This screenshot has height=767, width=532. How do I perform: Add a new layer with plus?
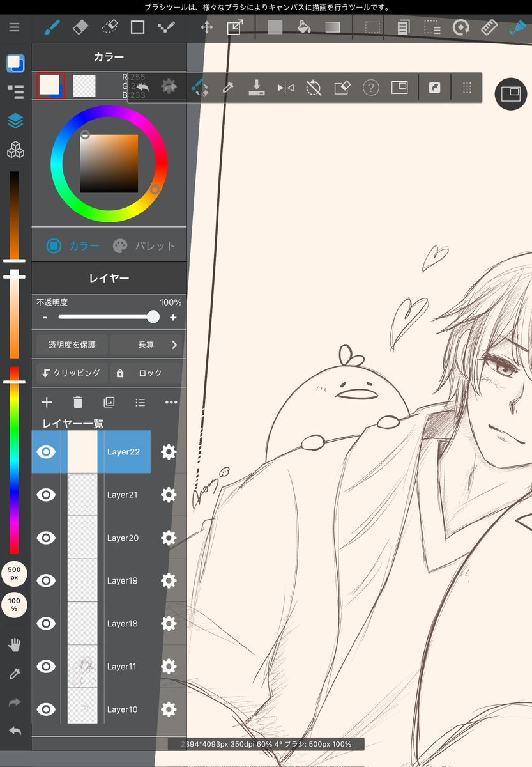point(47,402)
